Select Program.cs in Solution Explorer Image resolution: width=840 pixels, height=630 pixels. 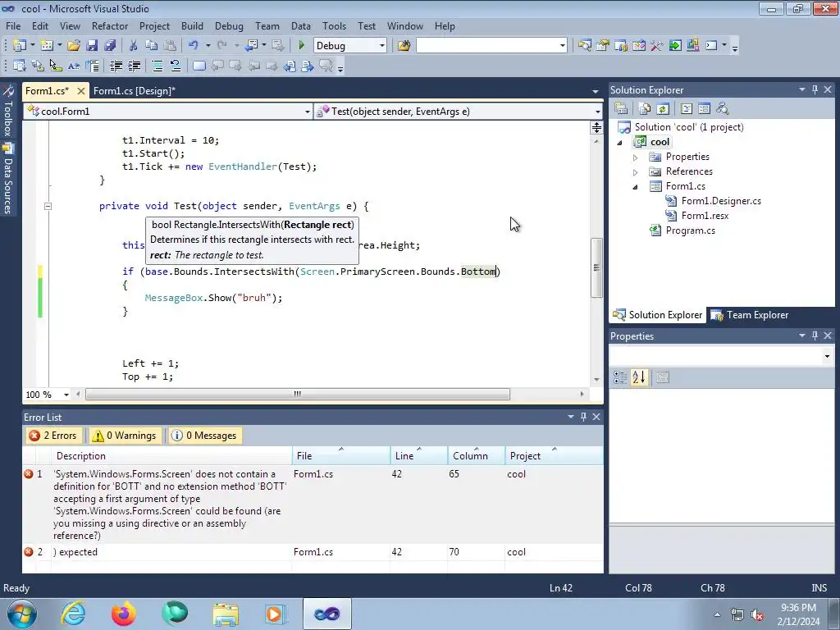tap(690, 231)
